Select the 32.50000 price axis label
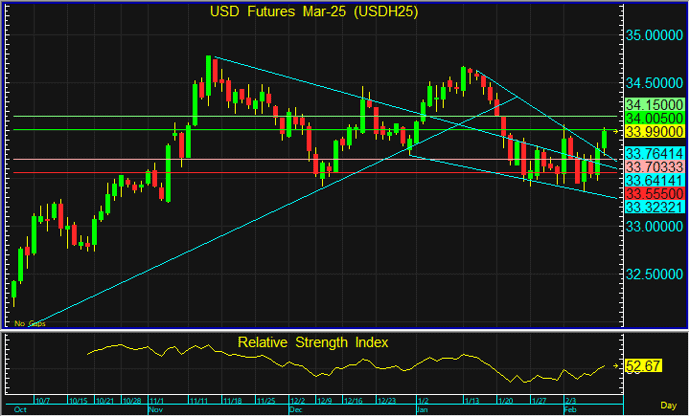The height and width of the screenshot is (417, 690). coord(654,274)
